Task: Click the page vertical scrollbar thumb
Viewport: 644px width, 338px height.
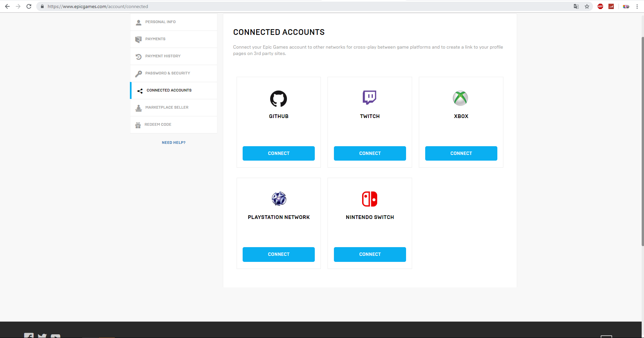Action: click(642, 141)
